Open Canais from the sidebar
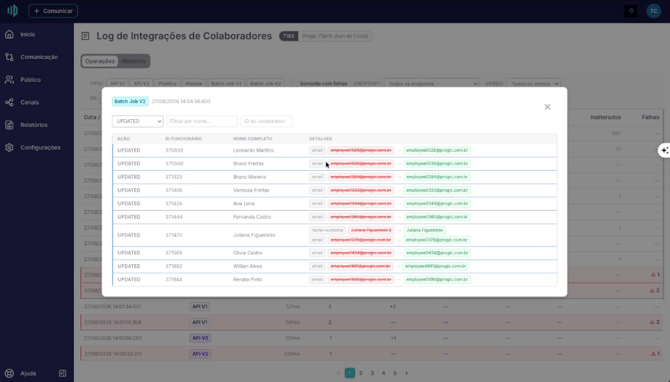The height and width of the screenshot is (382, 670). tap(29, 102)
